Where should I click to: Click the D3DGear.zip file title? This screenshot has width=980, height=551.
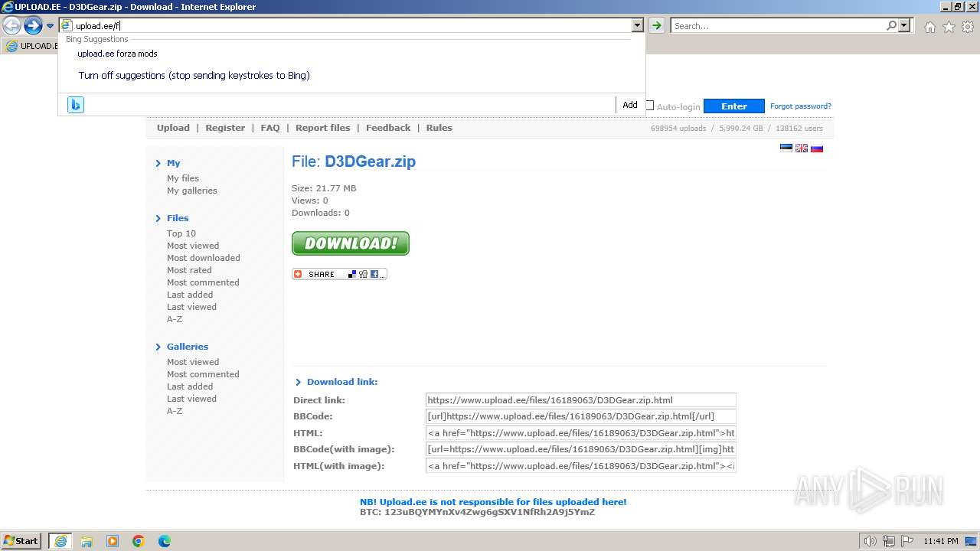pyautogui.click(x=370, y=161)
